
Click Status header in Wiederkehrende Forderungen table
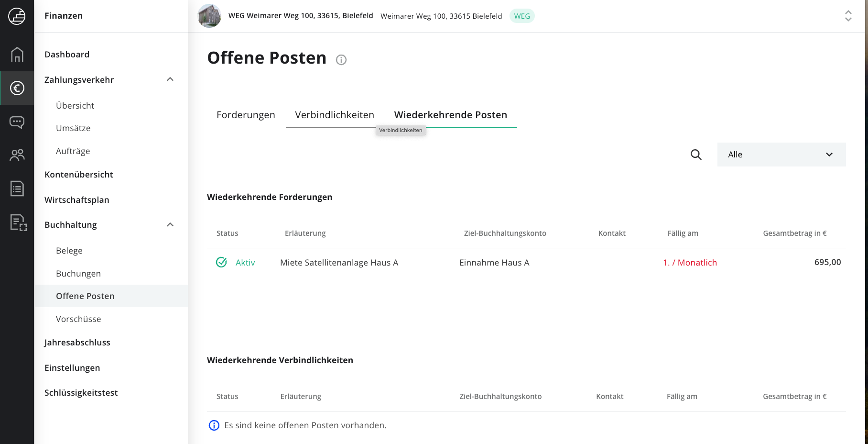tap(227, 233)
